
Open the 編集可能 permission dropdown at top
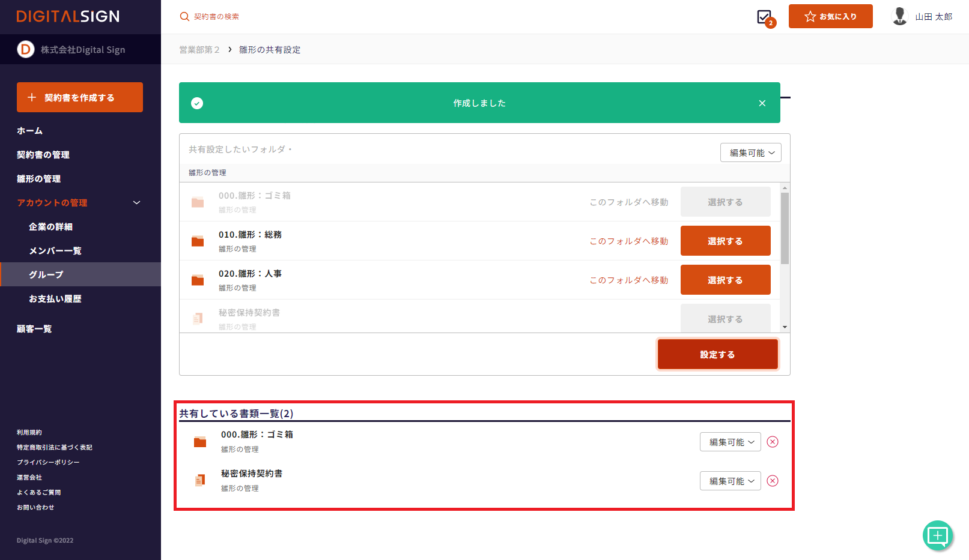[x=750, y=153]
